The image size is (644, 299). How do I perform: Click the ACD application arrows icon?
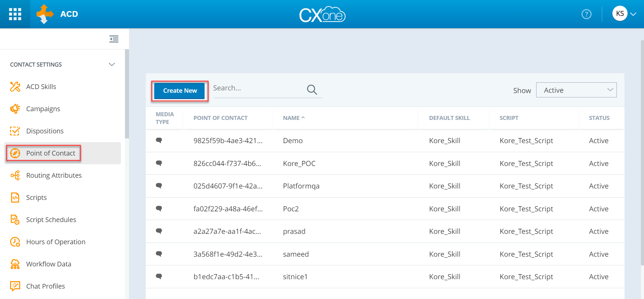coord(45,14)
